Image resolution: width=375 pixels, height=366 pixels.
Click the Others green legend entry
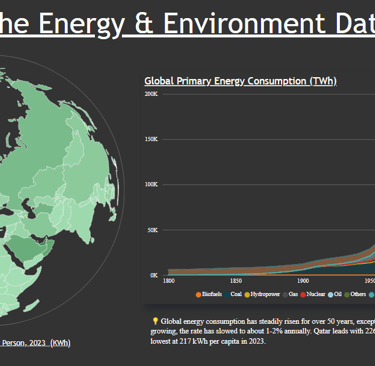click(x=355, y=294)
